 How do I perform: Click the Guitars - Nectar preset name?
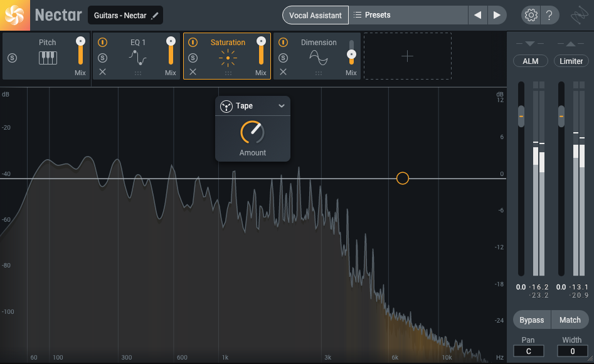[120, 16]
